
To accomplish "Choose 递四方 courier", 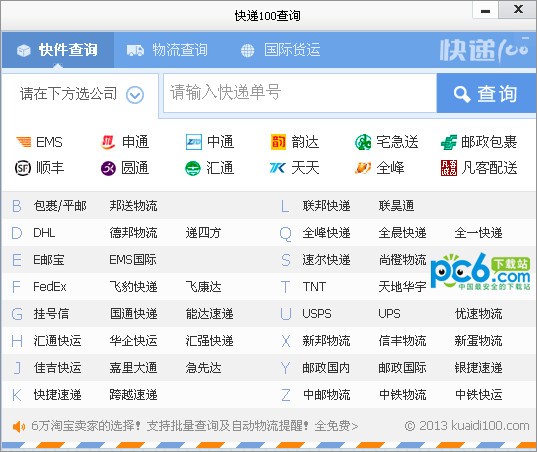I will point(203,233).
